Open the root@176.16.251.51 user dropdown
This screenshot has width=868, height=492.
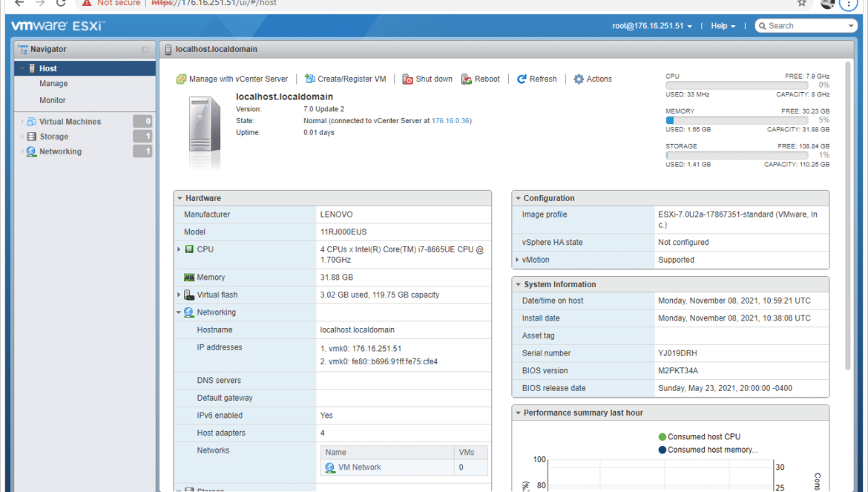click(652, 26)
